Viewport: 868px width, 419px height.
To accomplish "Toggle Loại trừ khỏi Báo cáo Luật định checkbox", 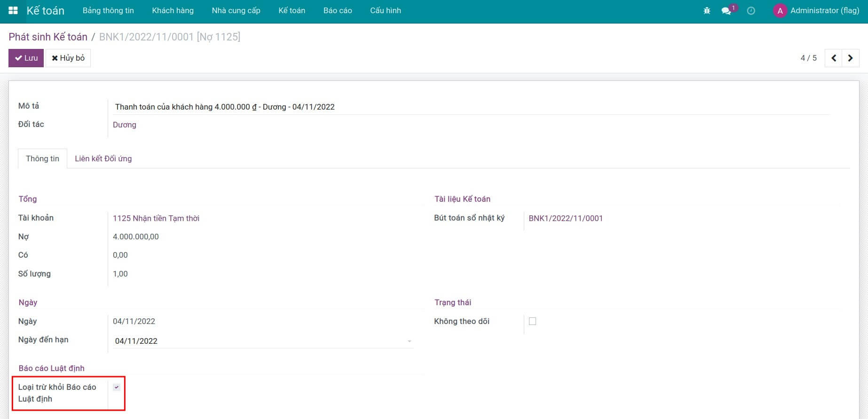I will pos(117,387).
